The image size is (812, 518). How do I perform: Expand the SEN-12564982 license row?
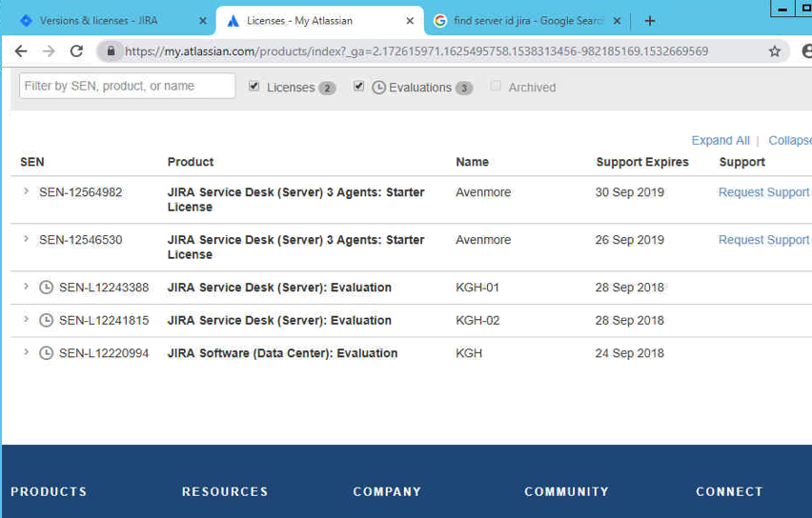pos(26,191)
